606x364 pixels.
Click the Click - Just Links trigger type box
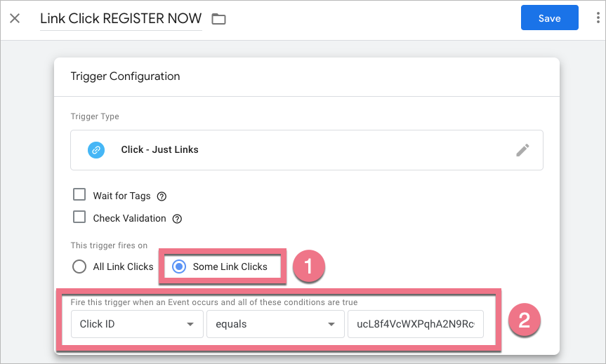coord(306,149)
